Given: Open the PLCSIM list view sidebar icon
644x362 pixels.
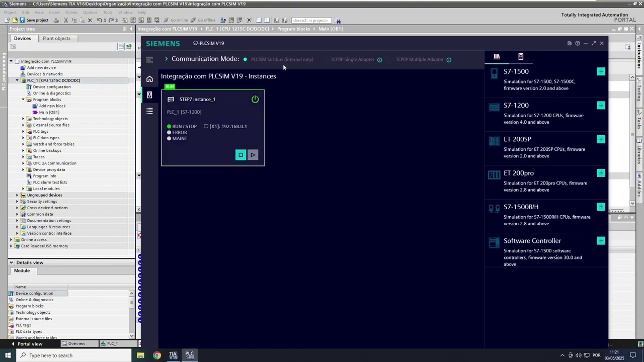Looking at the screenshot, I should [x=149, y=111].
